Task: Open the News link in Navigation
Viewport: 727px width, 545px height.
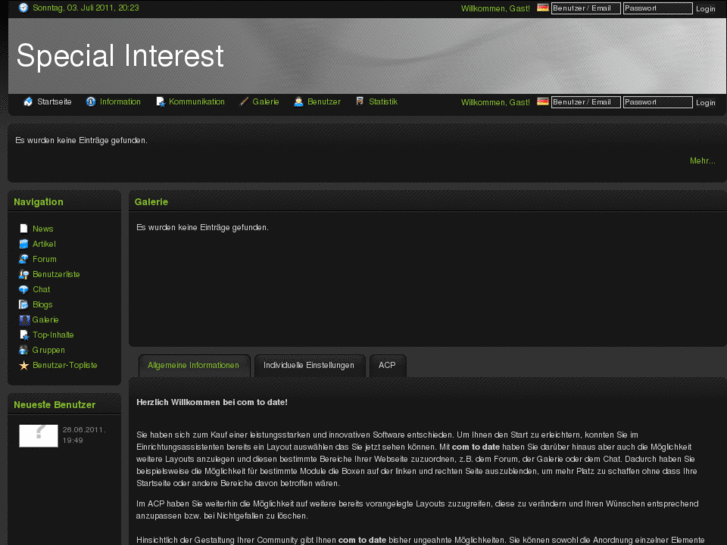Action: (x=43, y=229)
